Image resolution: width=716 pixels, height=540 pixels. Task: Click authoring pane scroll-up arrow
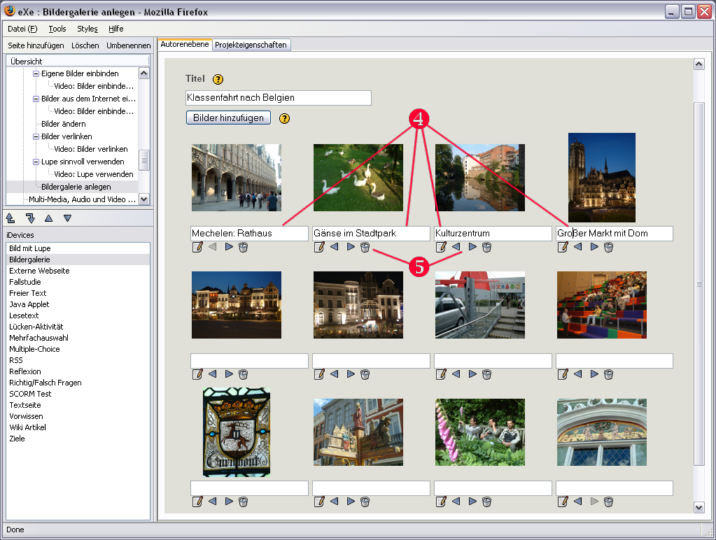click(699, 64)
